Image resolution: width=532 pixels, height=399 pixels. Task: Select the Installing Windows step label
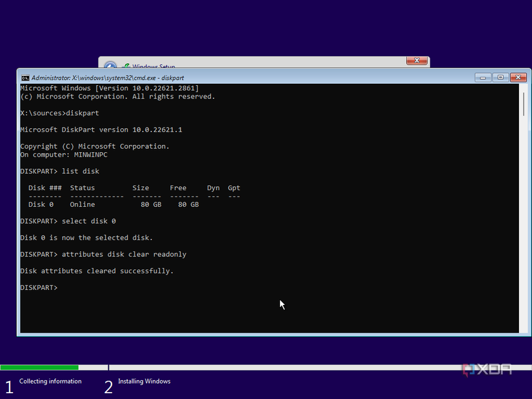pos(144,382)
